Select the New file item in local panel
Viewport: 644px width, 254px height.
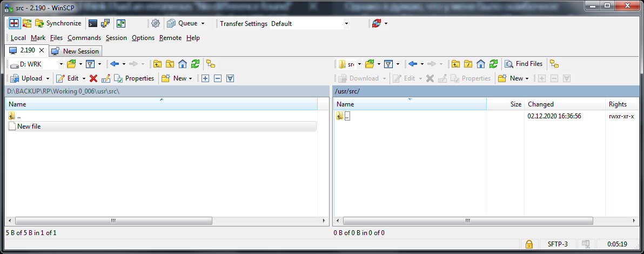coord(29,126)
